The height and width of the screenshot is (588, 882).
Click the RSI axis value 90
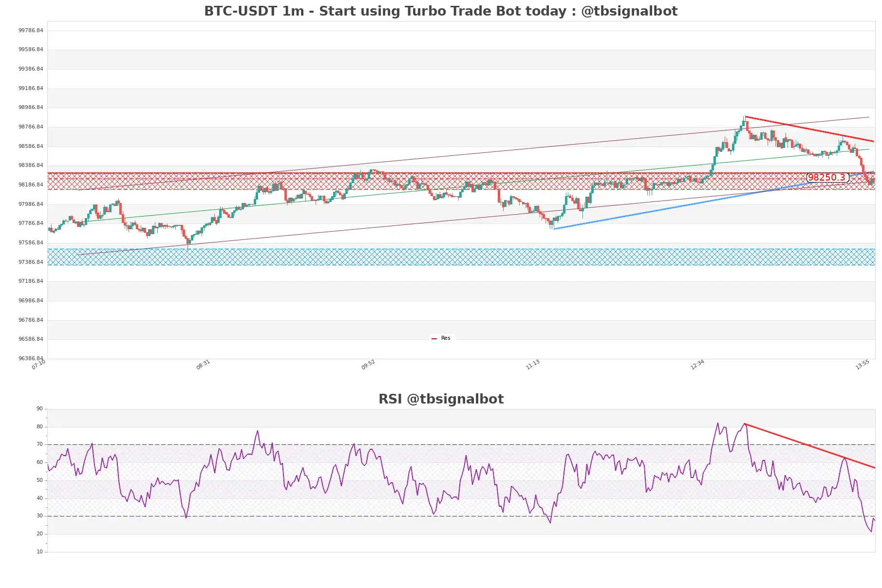[x=40, y=409]
